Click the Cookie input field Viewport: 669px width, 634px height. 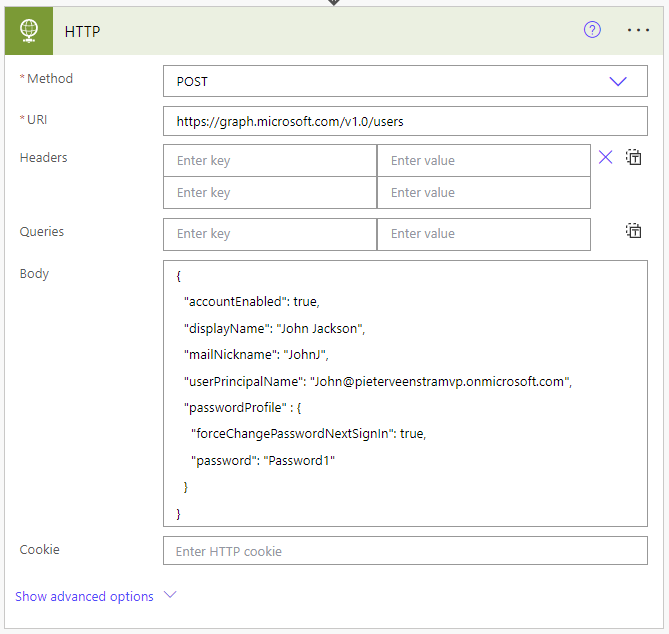click(405, 551)
